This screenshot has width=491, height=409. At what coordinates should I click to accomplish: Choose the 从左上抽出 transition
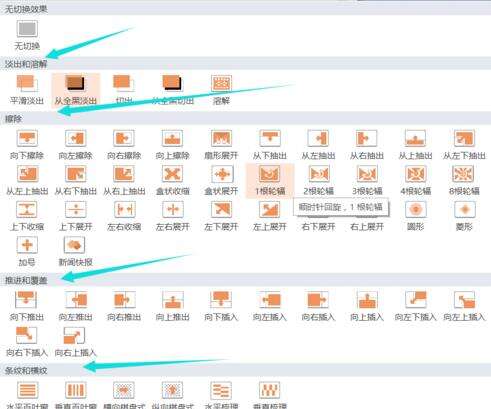pos(27,181)
